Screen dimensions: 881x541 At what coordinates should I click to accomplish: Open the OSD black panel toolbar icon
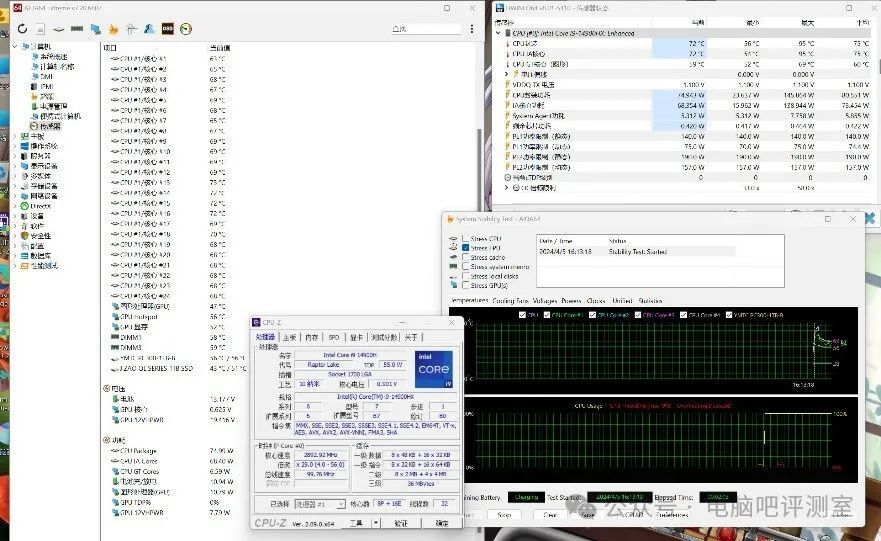tap(167, 28)
